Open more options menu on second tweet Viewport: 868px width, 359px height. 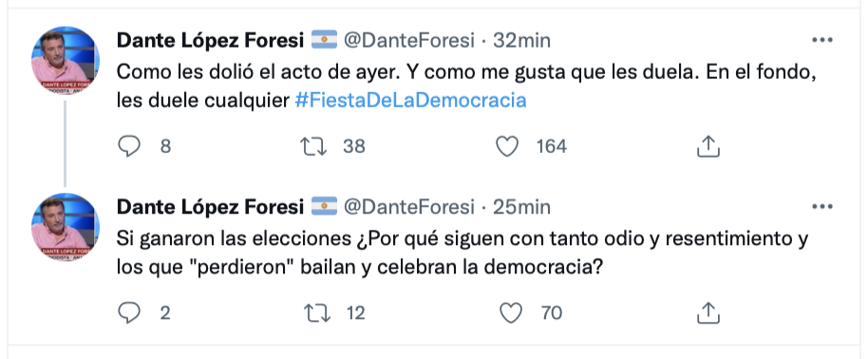click(822, 207)
